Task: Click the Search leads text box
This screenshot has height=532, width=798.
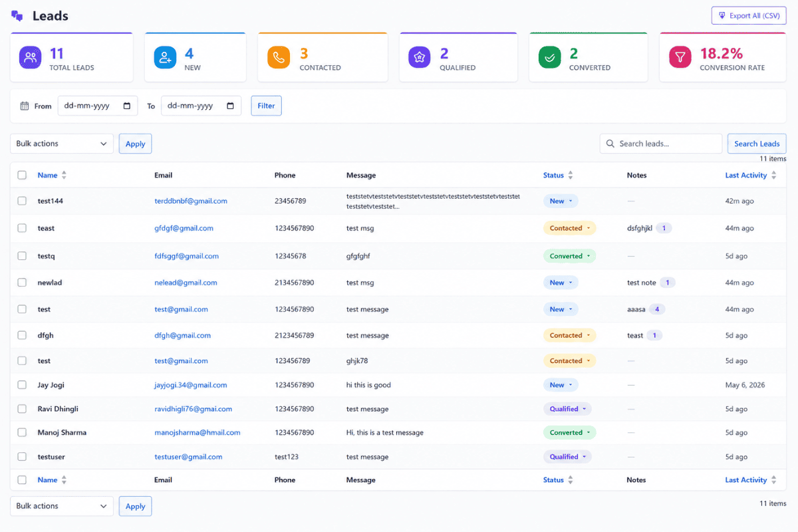Action: pos(661,144)
